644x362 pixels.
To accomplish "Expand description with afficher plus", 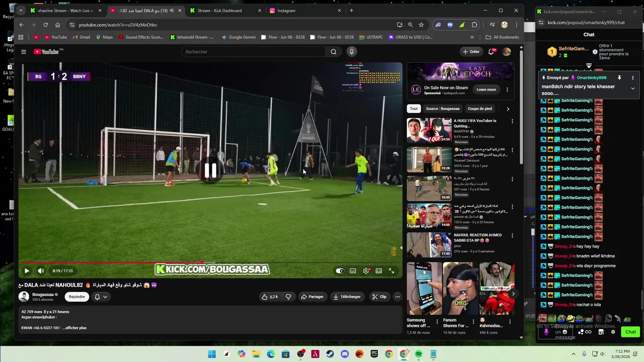I will [x=75, y=328].
